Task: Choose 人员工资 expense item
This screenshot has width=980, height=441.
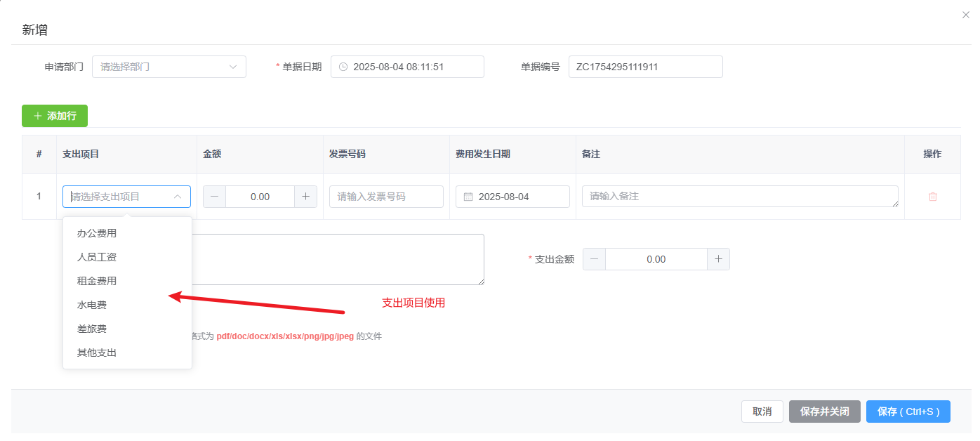Action: [x=97, y=257]
